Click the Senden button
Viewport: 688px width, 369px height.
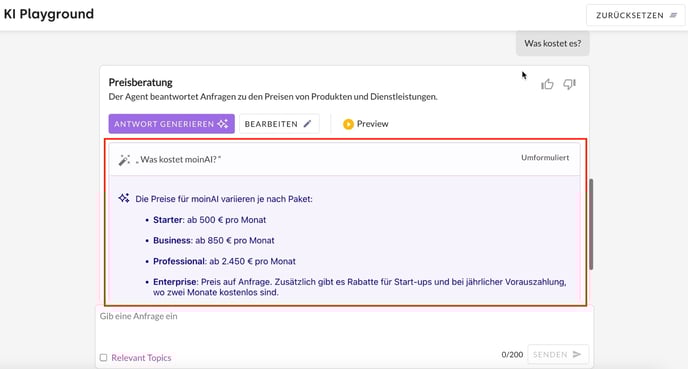point(558,354)
